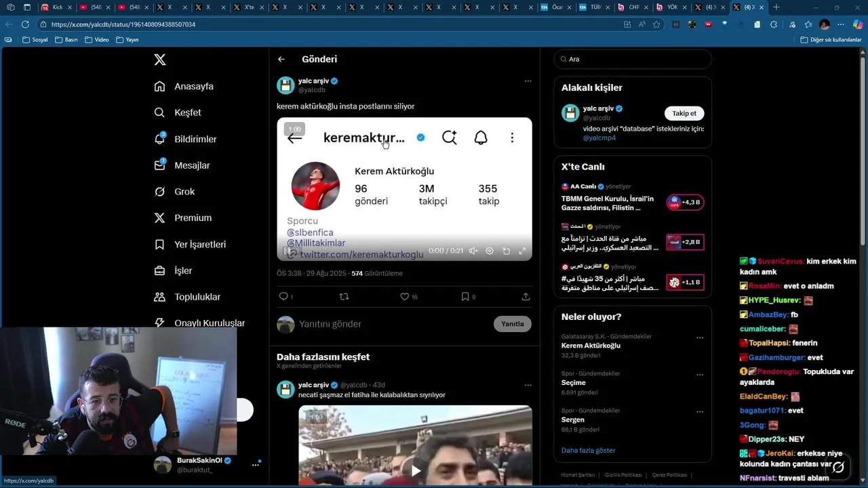
Task: Open a new browser tab
Action: point(776,7)
